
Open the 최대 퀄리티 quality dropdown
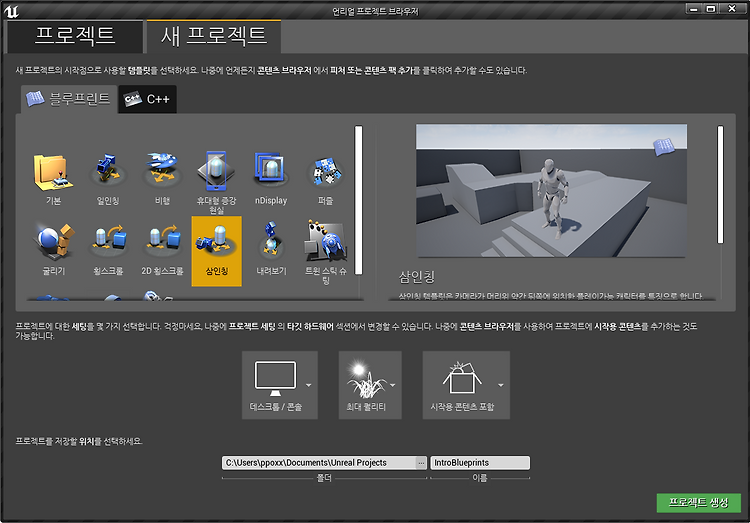(370, 385)
